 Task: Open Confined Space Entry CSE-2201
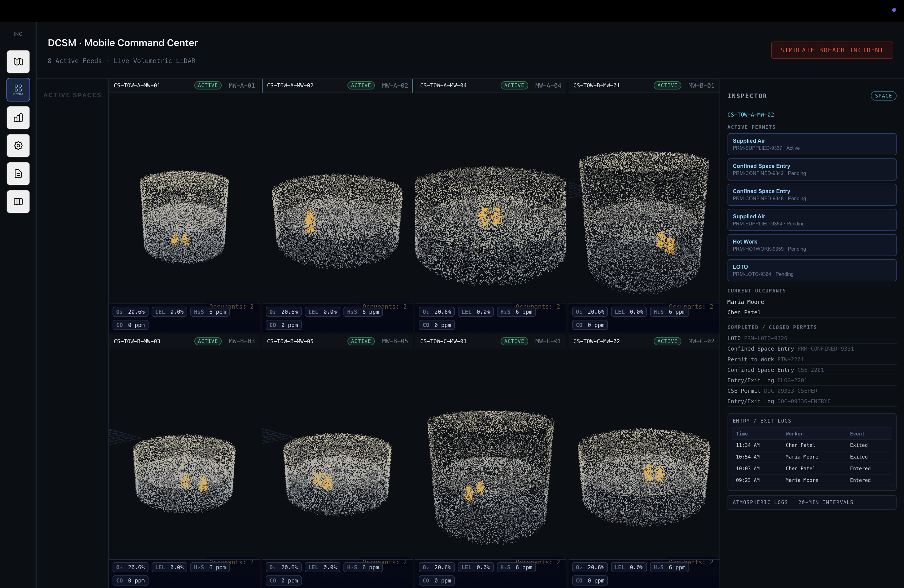[x=812, y=370]
